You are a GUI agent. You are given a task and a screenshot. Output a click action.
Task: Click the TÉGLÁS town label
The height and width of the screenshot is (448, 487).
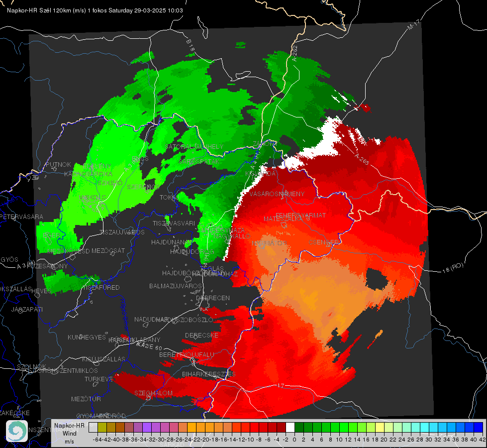[x=212, y=268]
